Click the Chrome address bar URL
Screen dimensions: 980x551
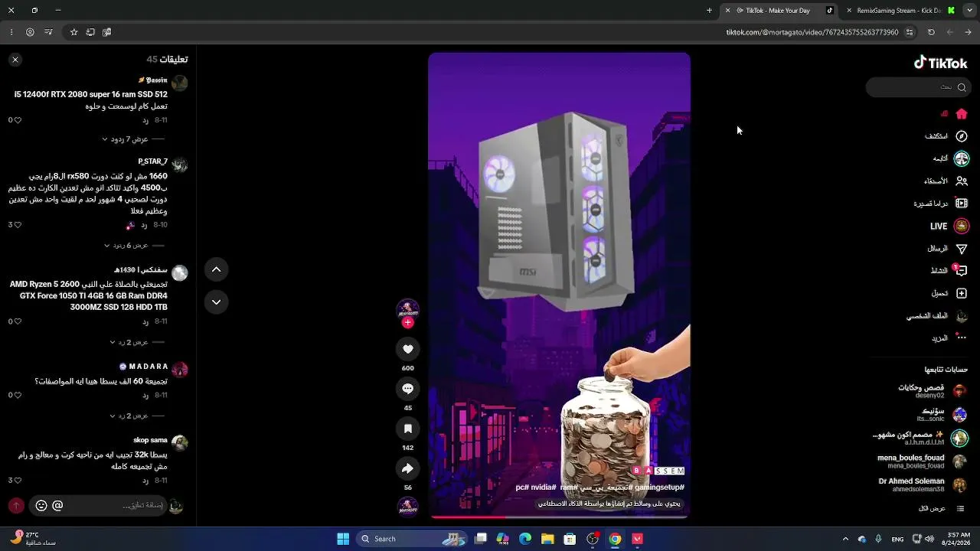click(812, 32)
